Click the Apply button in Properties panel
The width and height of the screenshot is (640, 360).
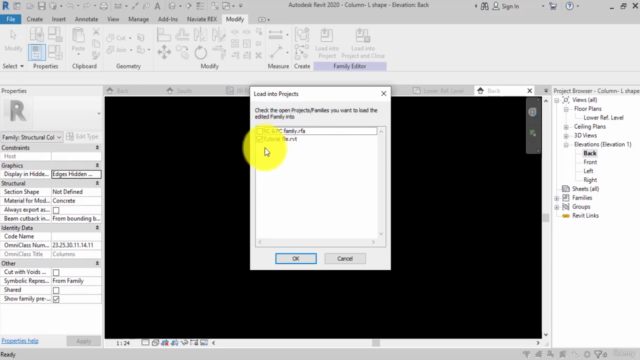pyautogui.click(x=83, y=341)
